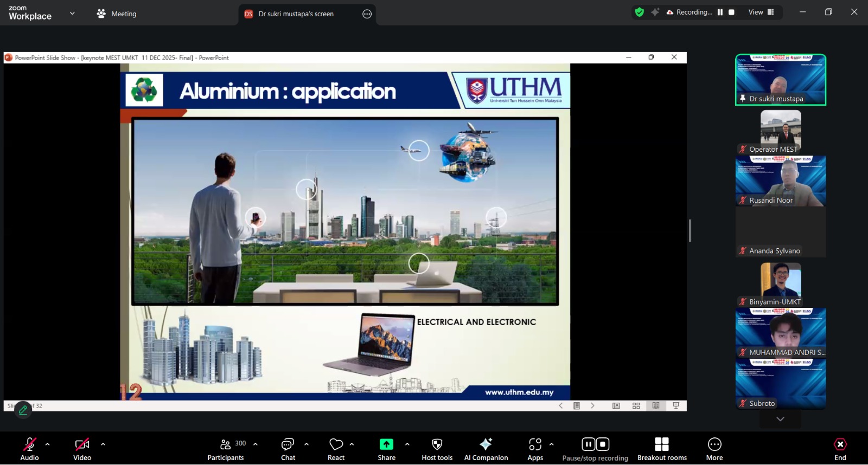Switch to the Meeting tab

tap(117, 14)
